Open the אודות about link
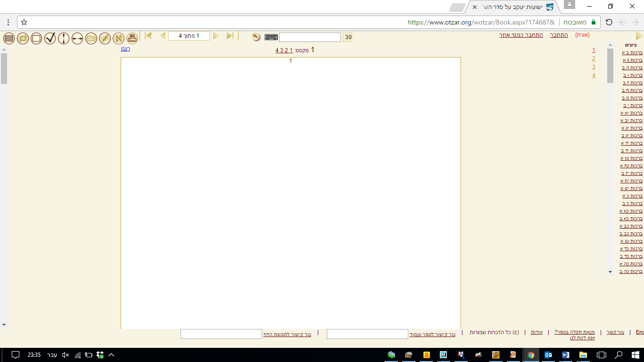This screenshot has width=644, height=362. [x=537, y=332]
